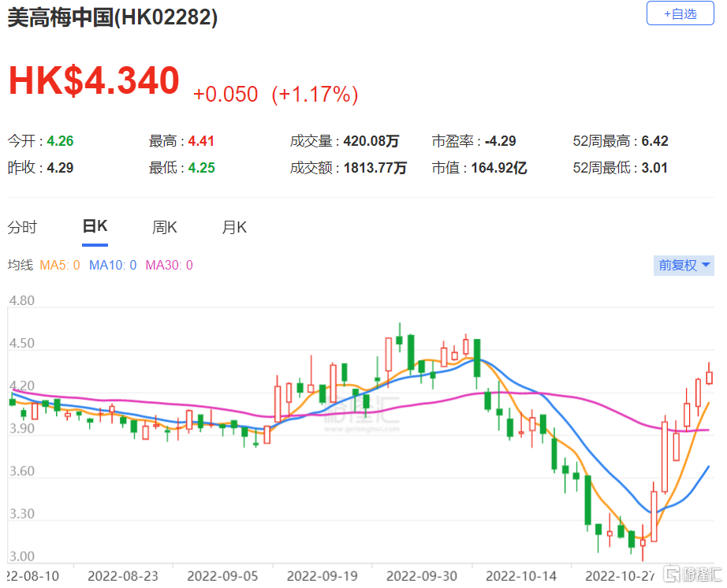Click the price change +0.050 (+1.17%)
This screenshot has height=588, width=727.
pos(275,94)
